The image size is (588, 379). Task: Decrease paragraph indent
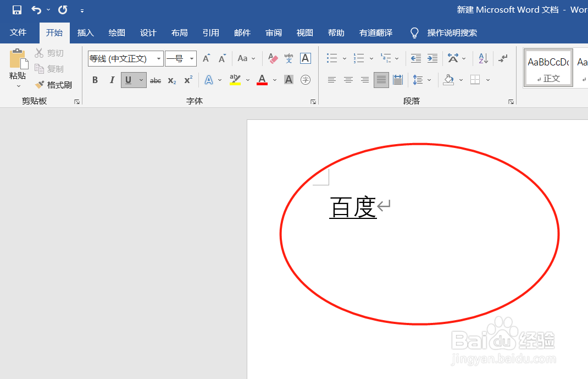tap(416, 58)
